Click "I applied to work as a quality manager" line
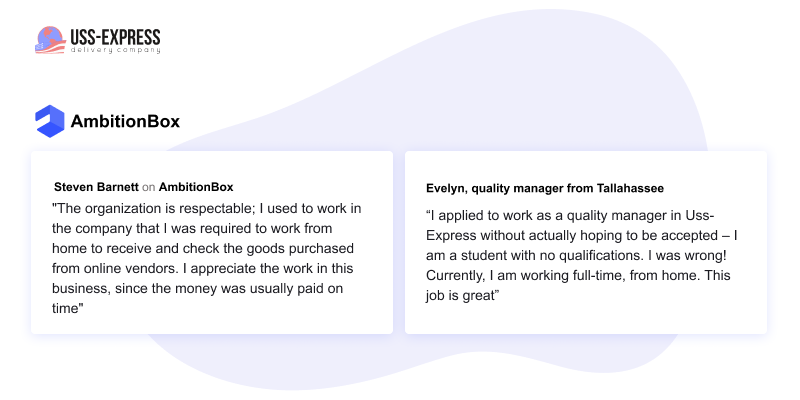The width and height of the screenshot is (800, 400). click(x=570, y=216)
